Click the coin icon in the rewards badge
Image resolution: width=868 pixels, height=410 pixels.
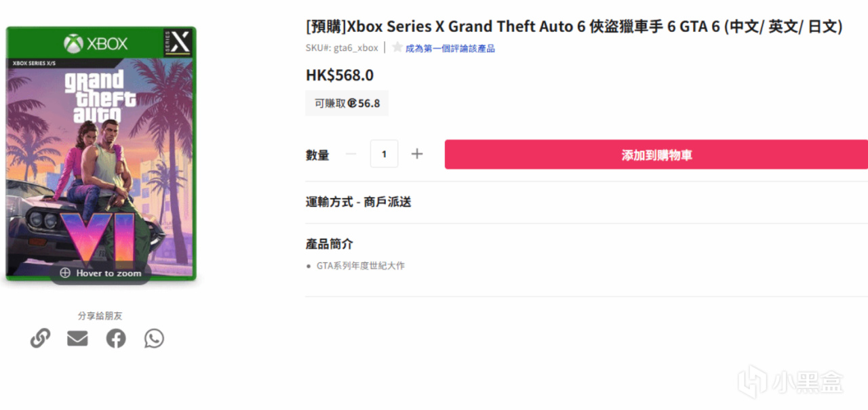(352, 104)
